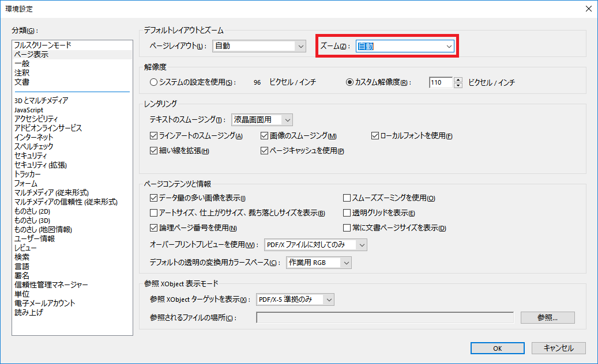Select レビュー category

pos(25,248)
